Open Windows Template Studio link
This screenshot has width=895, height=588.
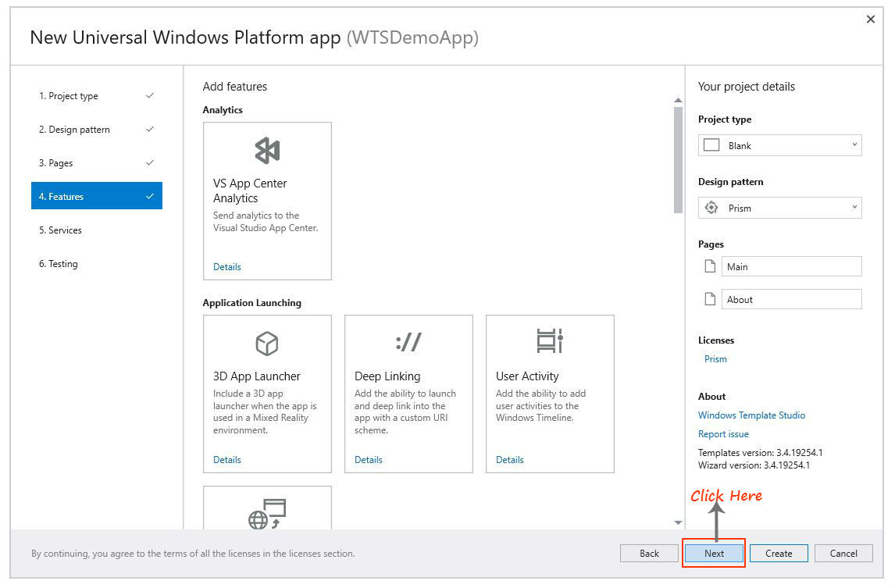click(751, 415)
